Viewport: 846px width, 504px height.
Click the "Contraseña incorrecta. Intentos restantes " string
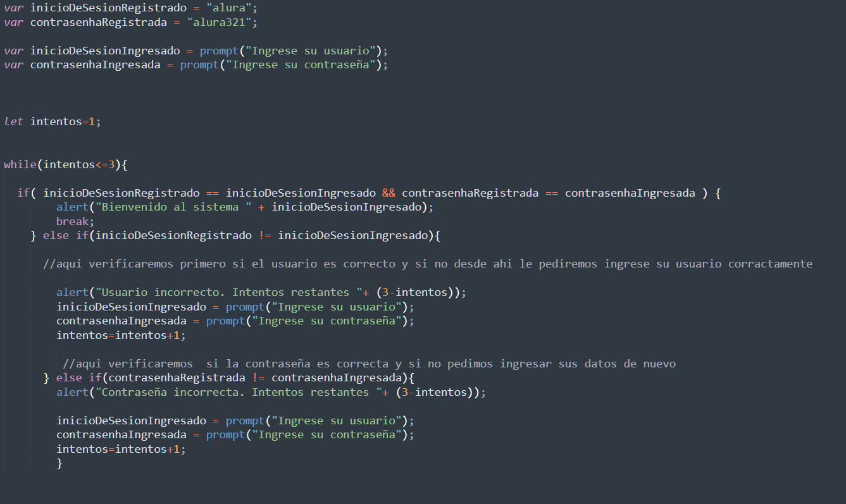point(239,392)
